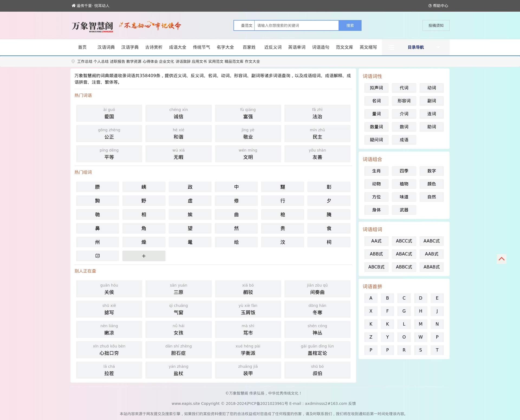Click 述职报告 sub-navigation link
The width and height of the screenshot is (520, 420).
[x=117, y=61]
